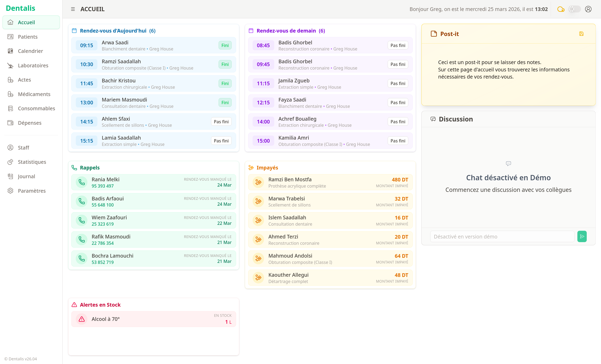Screen dimensions: 601x364
Task: Toggle Ahlem Sfaxi appointment Pas fini status
Action: point(221,122)
